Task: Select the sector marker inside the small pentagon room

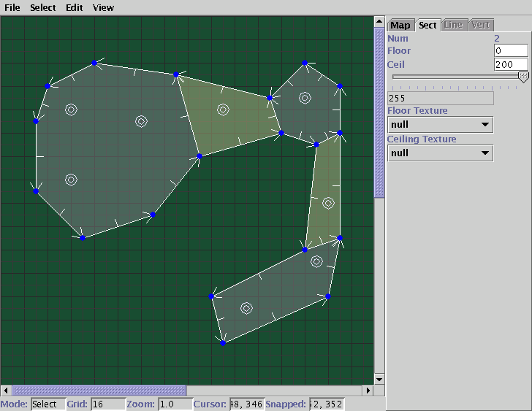Action: 305,98
